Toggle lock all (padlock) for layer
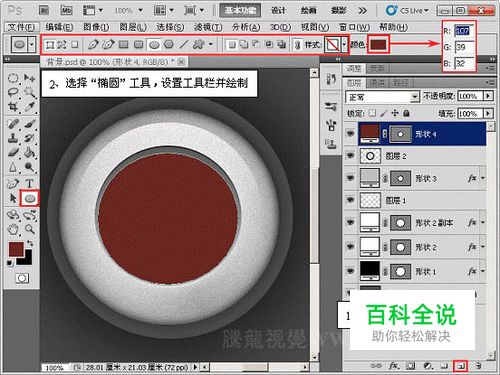 click(406, 113)
